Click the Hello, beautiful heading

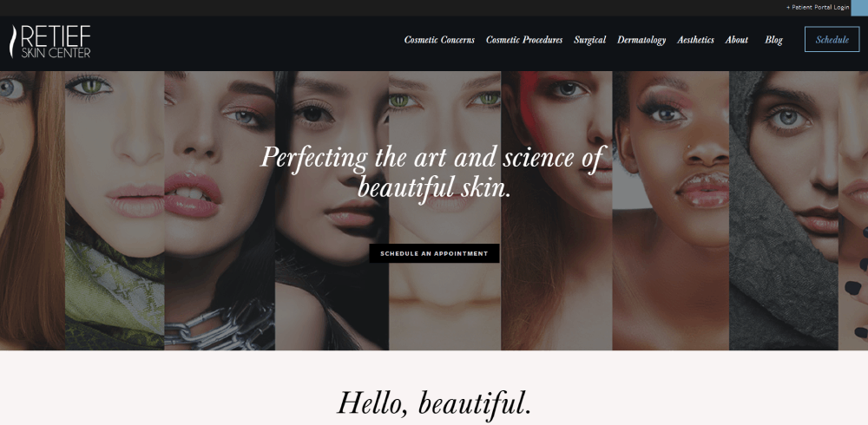pyautogui.click(x=434, y=402)
